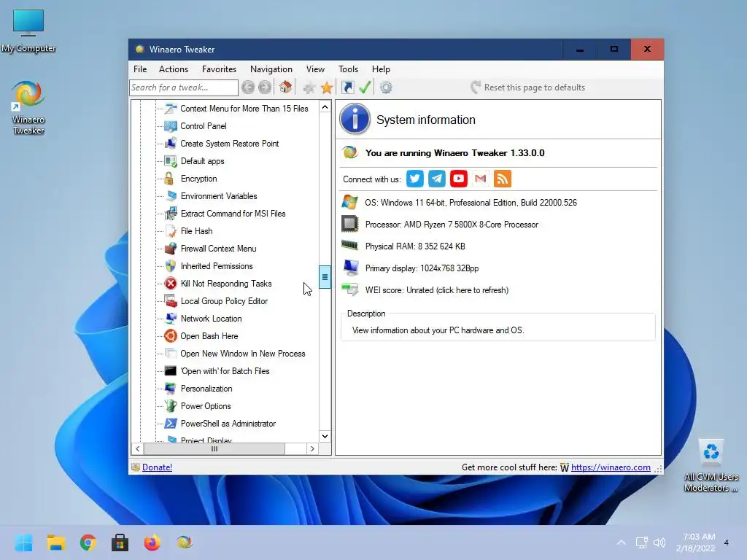Select the My Computer desktop icon
This screenshot has width=747, height=560.
click(x=28, y=31)
